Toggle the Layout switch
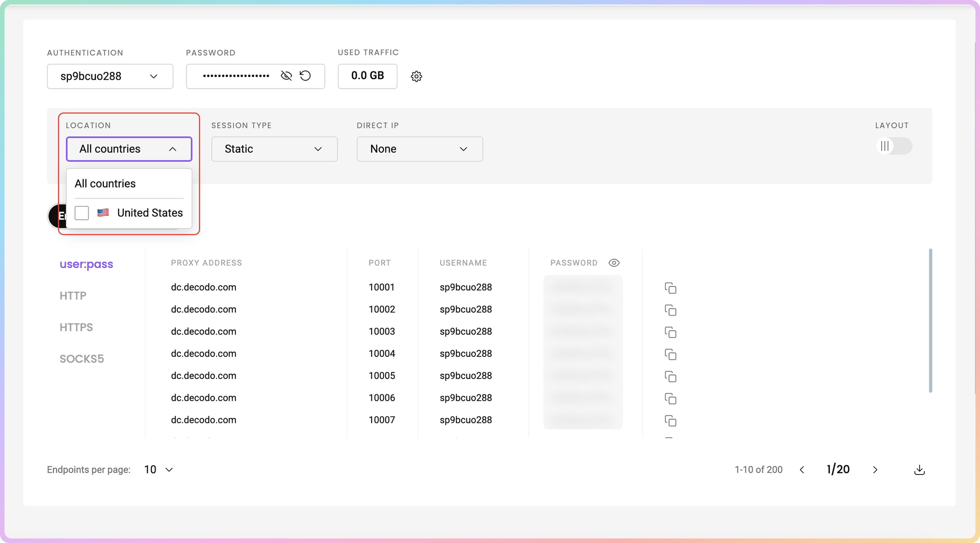980x543 pixels. tap(893, 146)
